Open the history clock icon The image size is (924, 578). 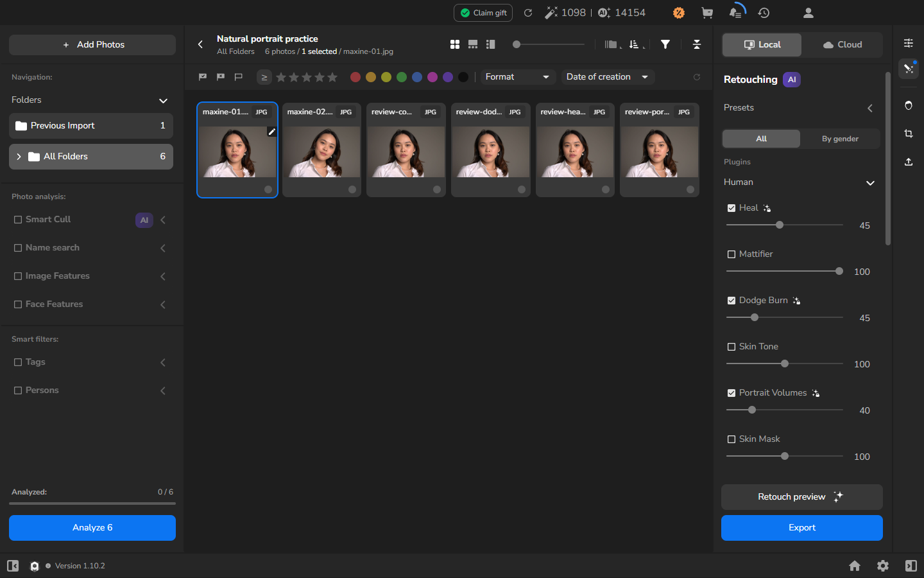tap(764, 13)
